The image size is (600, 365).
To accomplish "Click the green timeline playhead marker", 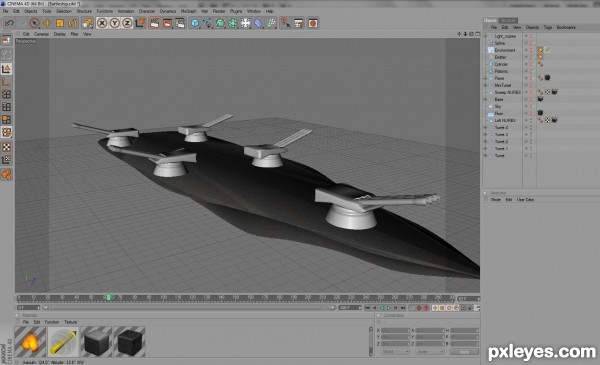I will pyautogui.click(x=109, y=297).
